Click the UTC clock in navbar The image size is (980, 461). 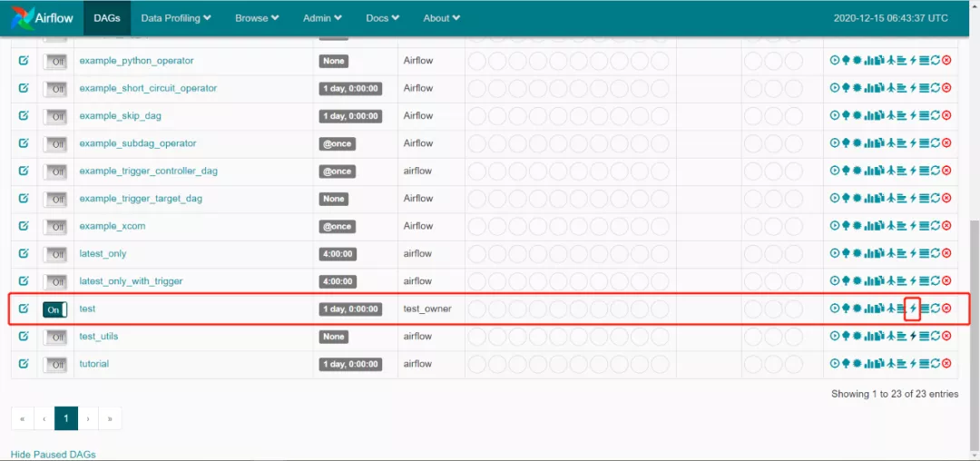pyautogui.click(x=891, y=18)
